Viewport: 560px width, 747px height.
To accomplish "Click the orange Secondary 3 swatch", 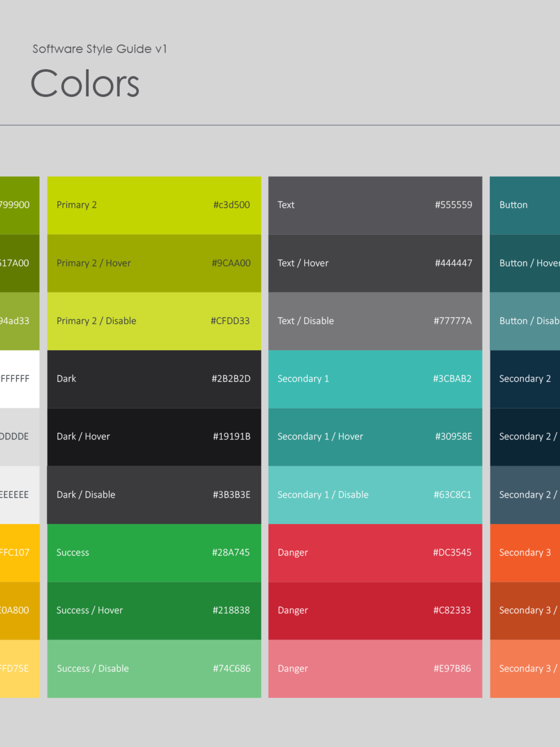I will [525, 553].
